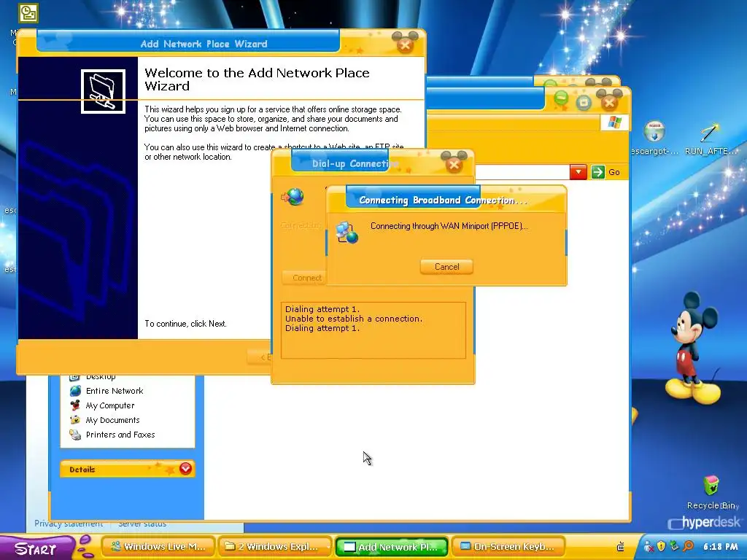The height and width of the screenshot is (560, 747).
Task: Select Add Network Place taskbar button
Action: pyautogui.click(x=392, y=547)
